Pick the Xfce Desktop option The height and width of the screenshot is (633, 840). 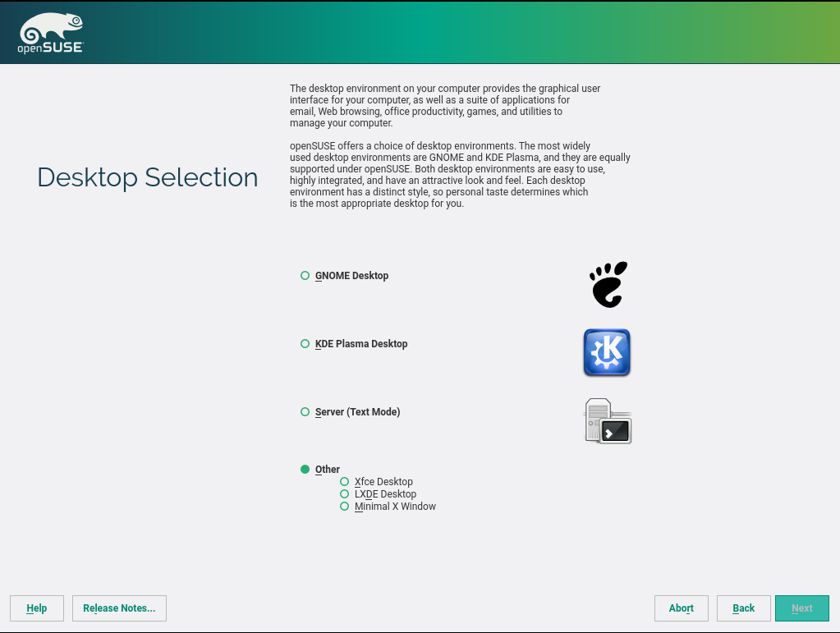pos(345,482)
